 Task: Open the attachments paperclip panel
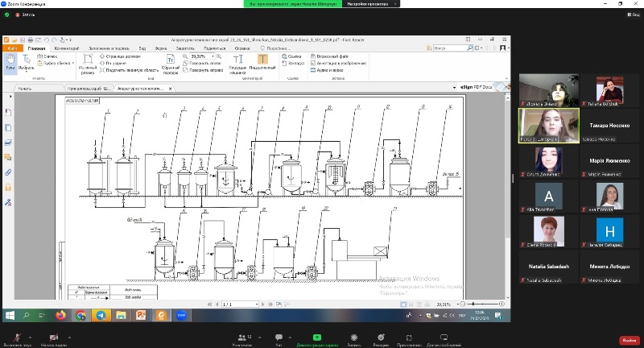pos(8,172)
